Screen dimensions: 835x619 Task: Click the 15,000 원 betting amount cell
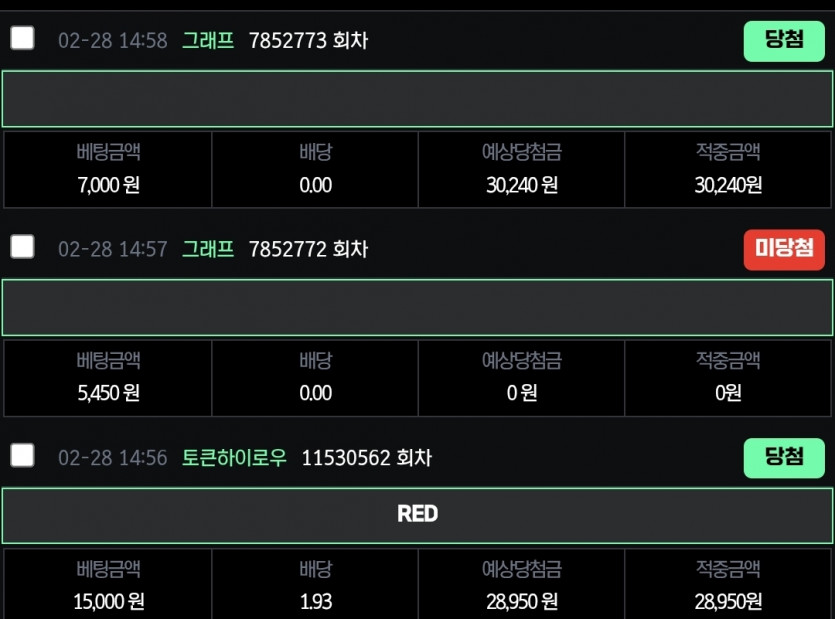tap(108, 584)
